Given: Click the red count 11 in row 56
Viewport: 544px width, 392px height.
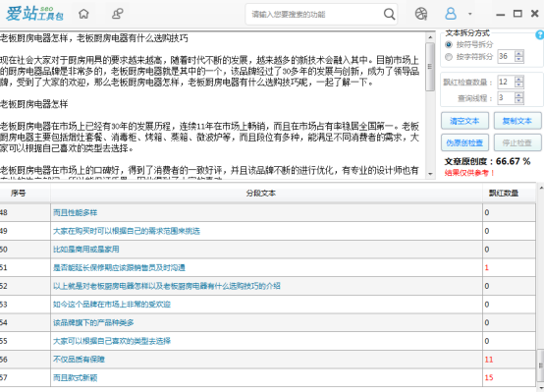Looking at the screenshot, I should pyautogui.click(x=488, y=360).
